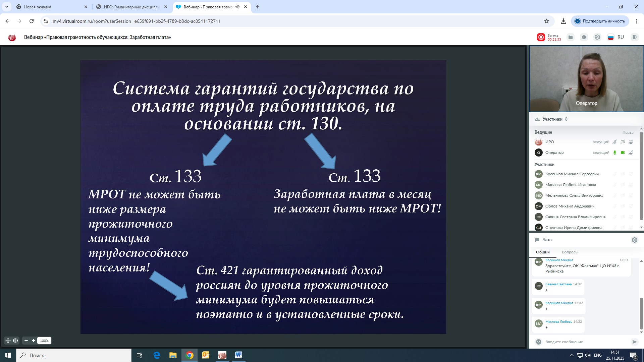Fit slide to width icon

pyautogui.click(x=15, y=341)
